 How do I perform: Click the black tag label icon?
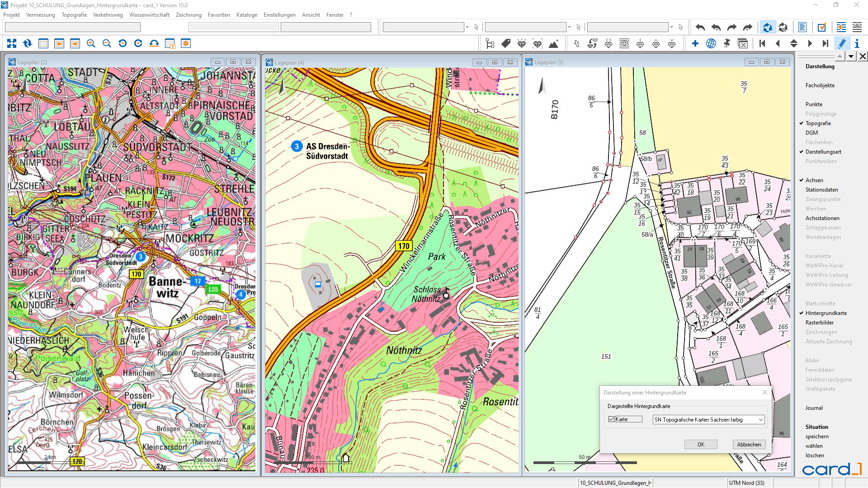(506, 43)
